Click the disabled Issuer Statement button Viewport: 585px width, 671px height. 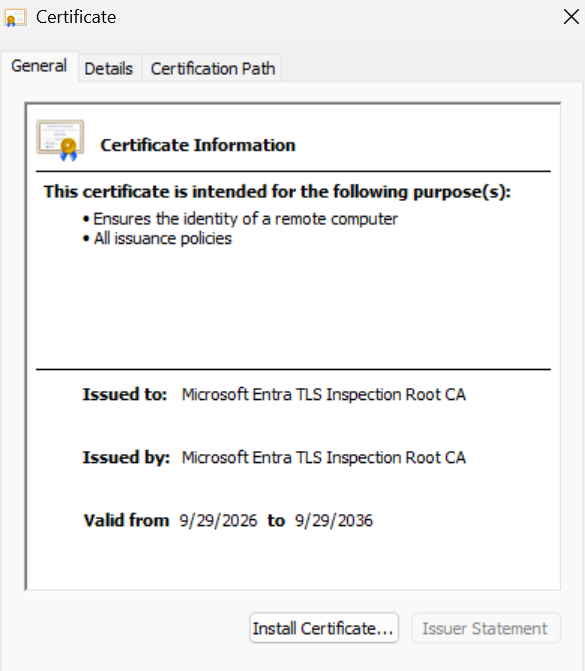pyautogui.click(x=485, y=628)
